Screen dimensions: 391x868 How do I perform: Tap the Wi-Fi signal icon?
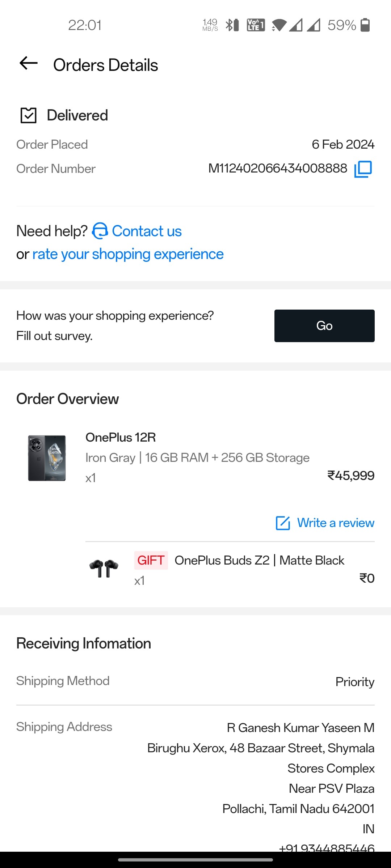click(279, 25)
